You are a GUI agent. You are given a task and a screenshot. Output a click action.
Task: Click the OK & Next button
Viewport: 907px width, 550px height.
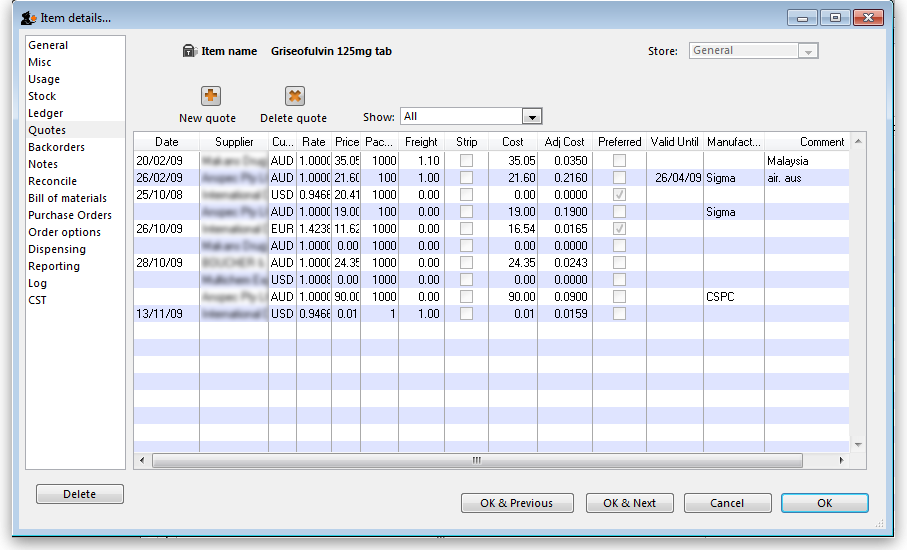629,503
